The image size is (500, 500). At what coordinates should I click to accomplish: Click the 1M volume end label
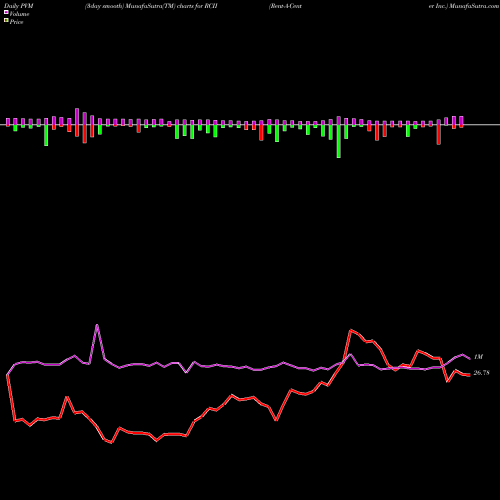pyautogui.click(x=478, y=357)
